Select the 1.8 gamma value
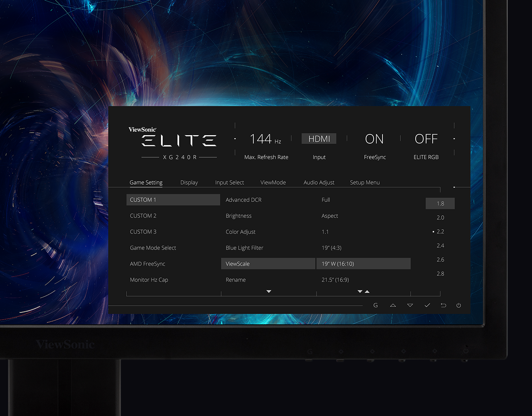This screenshot has height=416, width=532. click(x=440, y=203)
